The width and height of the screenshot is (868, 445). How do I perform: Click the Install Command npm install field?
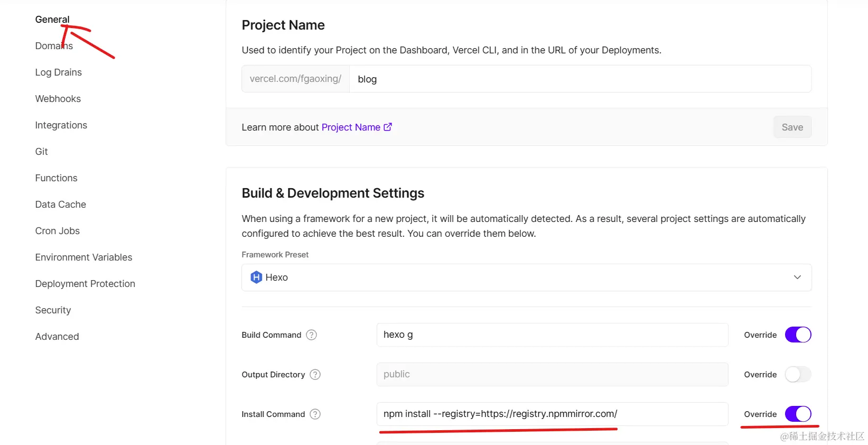(552, 414)
